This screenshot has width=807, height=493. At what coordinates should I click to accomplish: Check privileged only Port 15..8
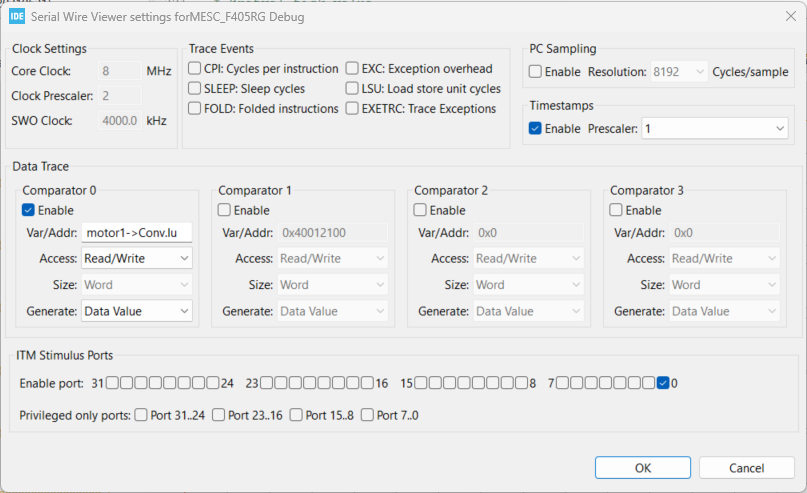pyautogui.click(x=296, y=415)
